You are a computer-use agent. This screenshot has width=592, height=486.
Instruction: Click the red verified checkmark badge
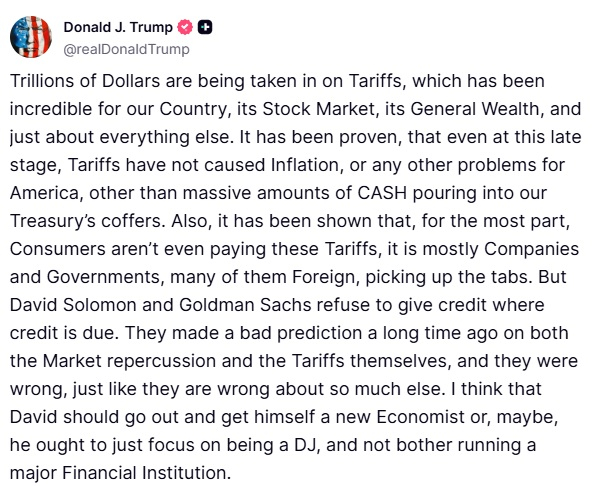(185, 27)
